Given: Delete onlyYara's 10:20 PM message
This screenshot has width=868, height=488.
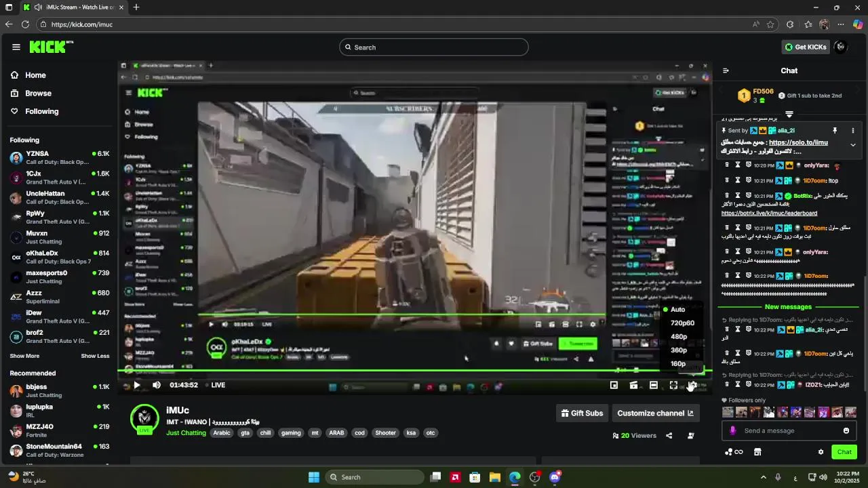Looking at the screenshot, I should pyautogui.click(x=727, y=165).
